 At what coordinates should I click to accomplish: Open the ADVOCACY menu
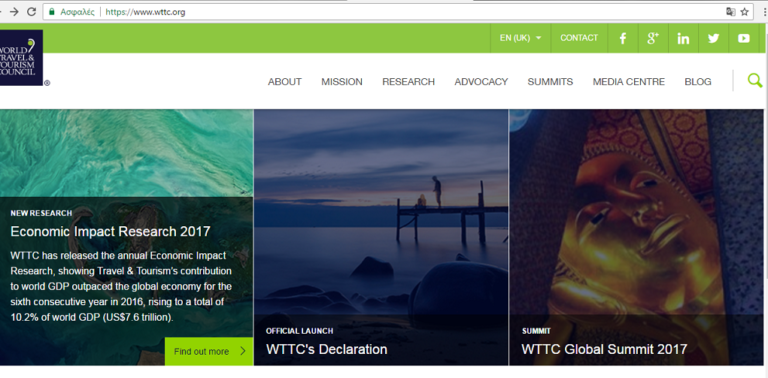click(481, 82)
